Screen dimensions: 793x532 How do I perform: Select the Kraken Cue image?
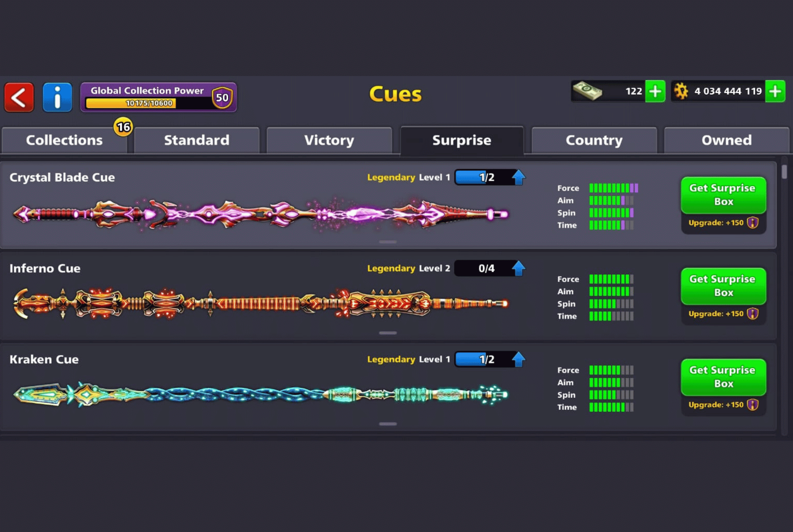[261, 394]
